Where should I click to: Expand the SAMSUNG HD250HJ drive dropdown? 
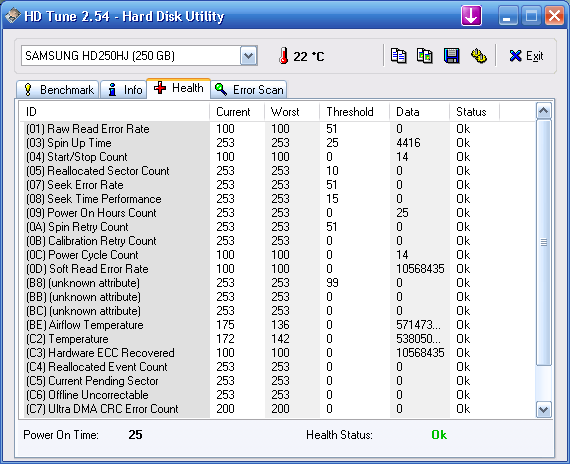[249, 56]
